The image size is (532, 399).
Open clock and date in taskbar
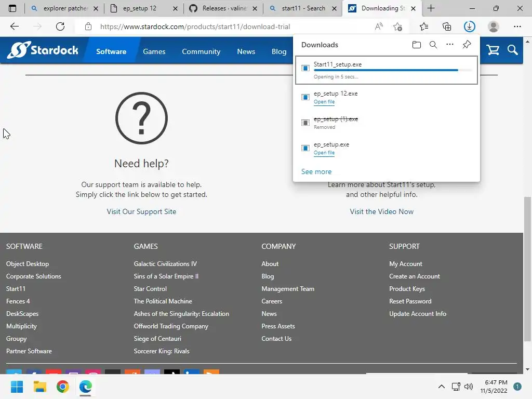(494, 387)
